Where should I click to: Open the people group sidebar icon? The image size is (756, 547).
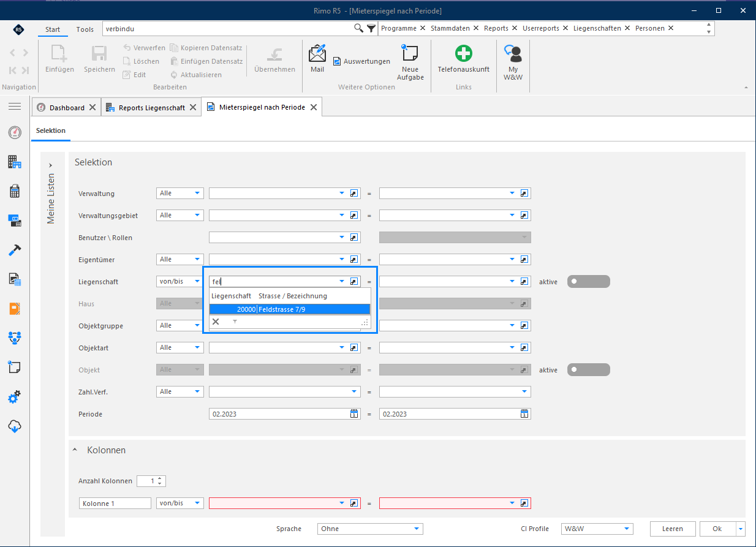click(x=15, y=338)
